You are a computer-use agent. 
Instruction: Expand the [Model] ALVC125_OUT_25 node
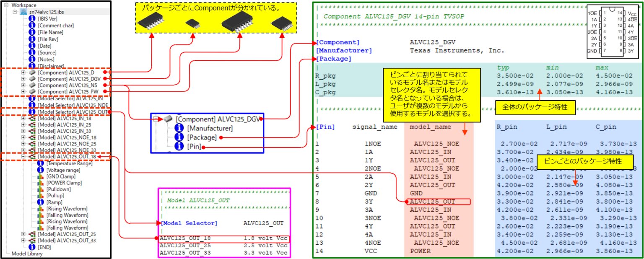(23, 234)
